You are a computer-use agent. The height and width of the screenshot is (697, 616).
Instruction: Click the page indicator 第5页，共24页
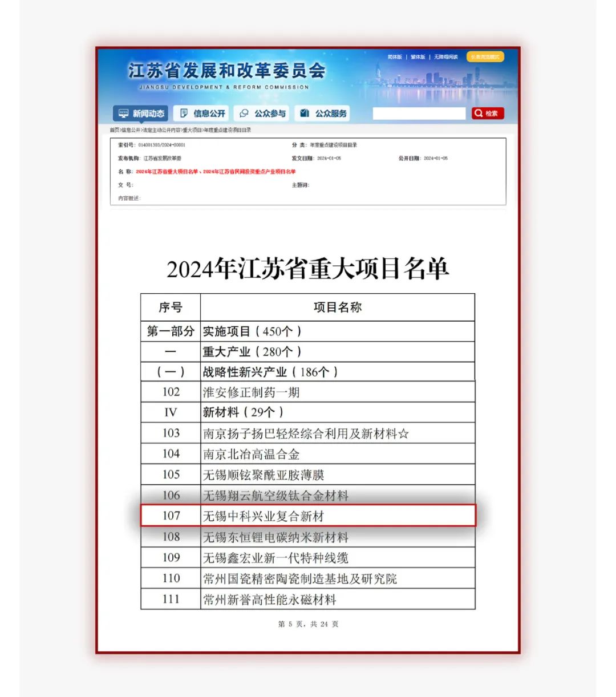pos(308,624)
